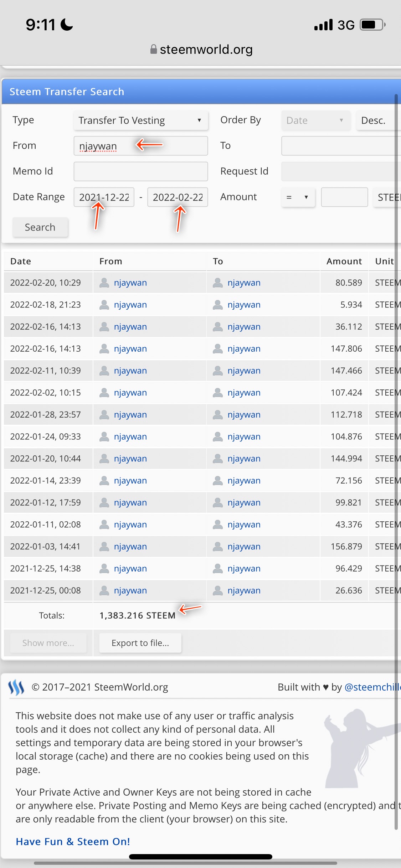Click user avatar icon in first To row
Screen dimensions: 401x868
pyautogui.click(x=218, y=283)
